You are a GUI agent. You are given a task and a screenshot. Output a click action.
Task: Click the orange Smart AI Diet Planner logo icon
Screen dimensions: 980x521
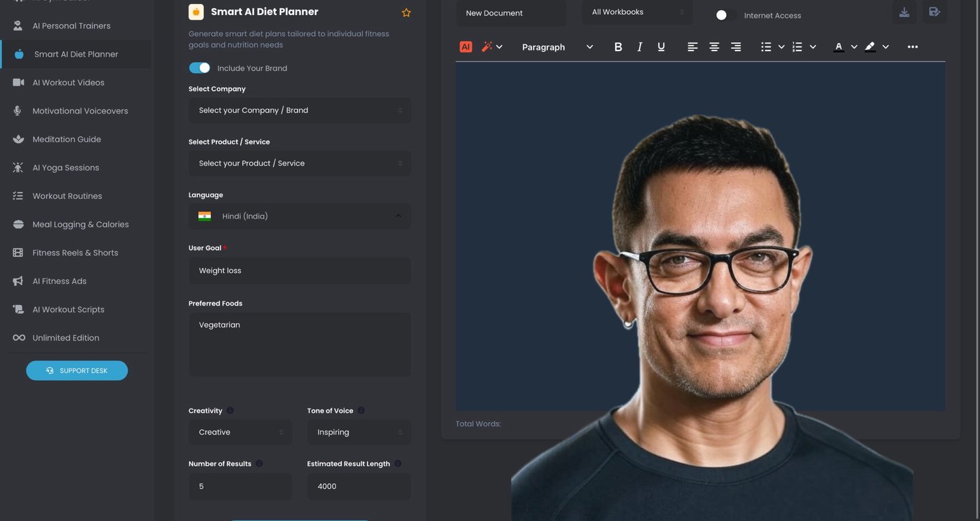tap(196, 12)
